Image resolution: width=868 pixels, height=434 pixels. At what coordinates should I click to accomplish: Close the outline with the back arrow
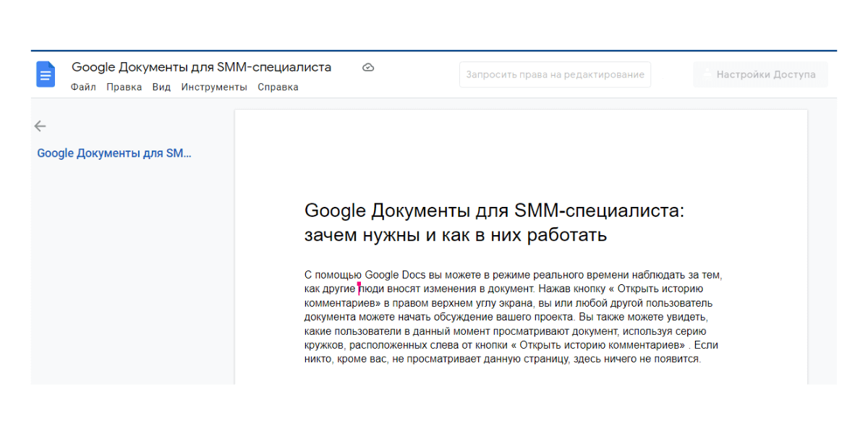click(x=40, y=126)
